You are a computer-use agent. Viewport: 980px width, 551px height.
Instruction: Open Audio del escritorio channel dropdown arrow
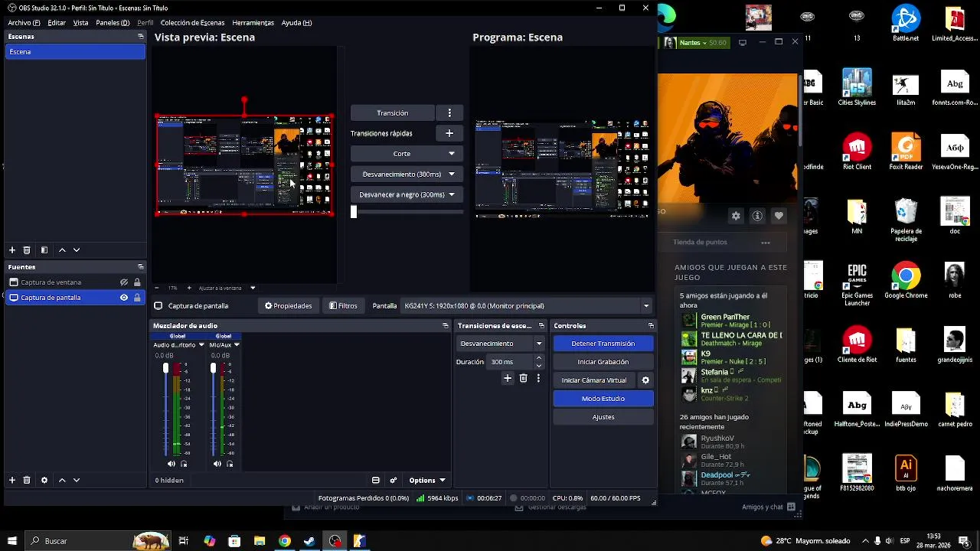click(201, 345)
